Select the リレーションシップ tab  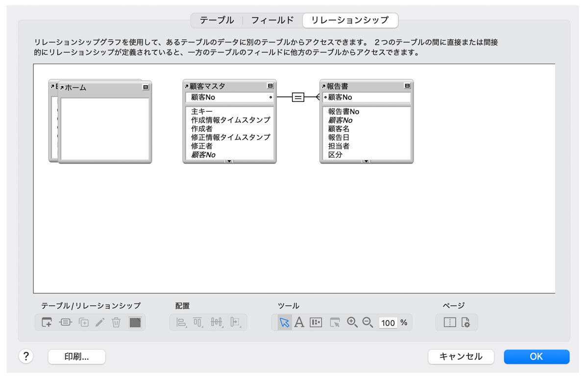click(x=350, y=20)
